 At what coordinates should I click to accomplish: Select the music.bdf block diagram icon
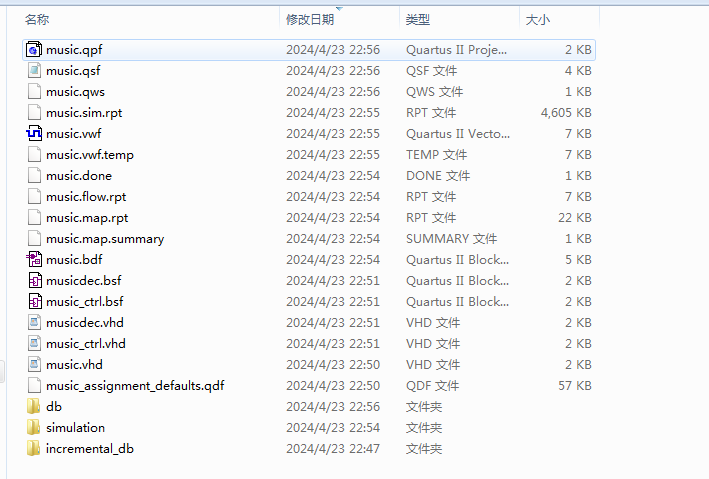tap(34, 260)
